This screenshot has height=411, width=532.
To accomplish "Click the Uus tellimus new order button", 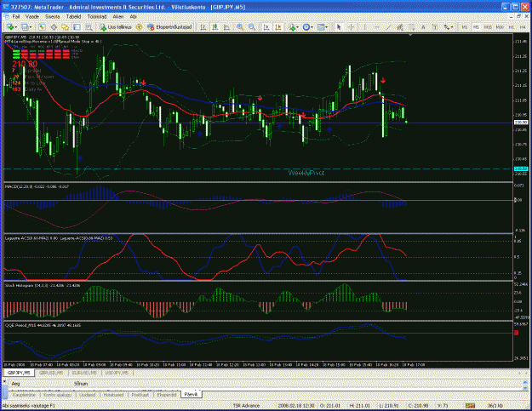I will point(116,27).
